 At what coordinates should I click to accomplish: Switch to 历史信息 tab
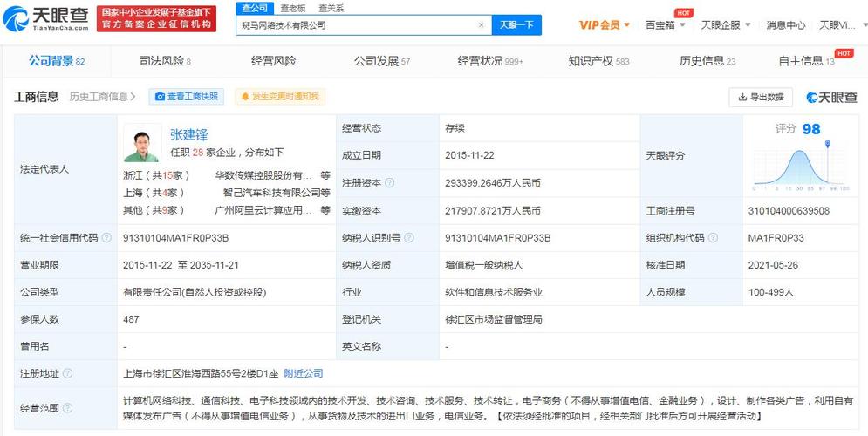(x=707, y=61)
